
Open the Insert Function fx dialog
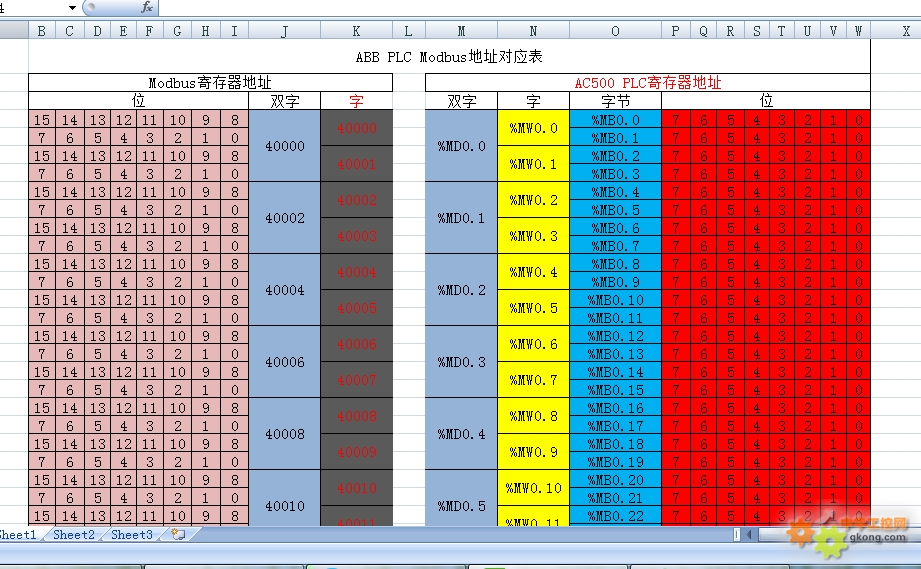[x=147, y=7]
